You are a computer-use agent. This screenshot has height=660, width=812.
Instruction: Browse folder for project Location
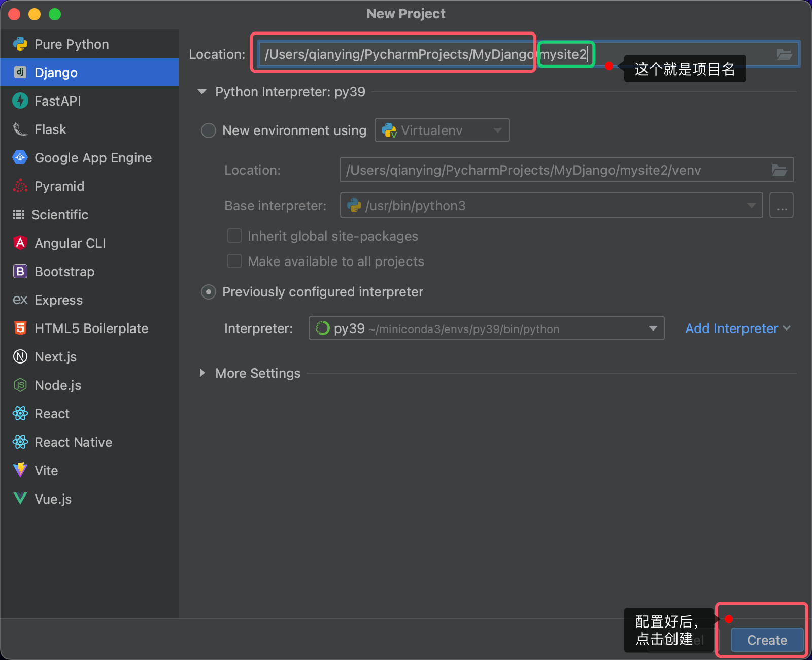785,54
